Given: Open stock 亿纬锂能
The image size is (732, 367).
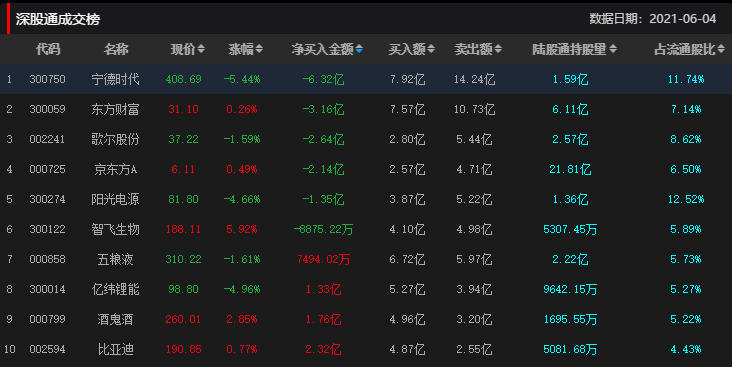Looking at the screenshot, I should click(x=115, y=289).
